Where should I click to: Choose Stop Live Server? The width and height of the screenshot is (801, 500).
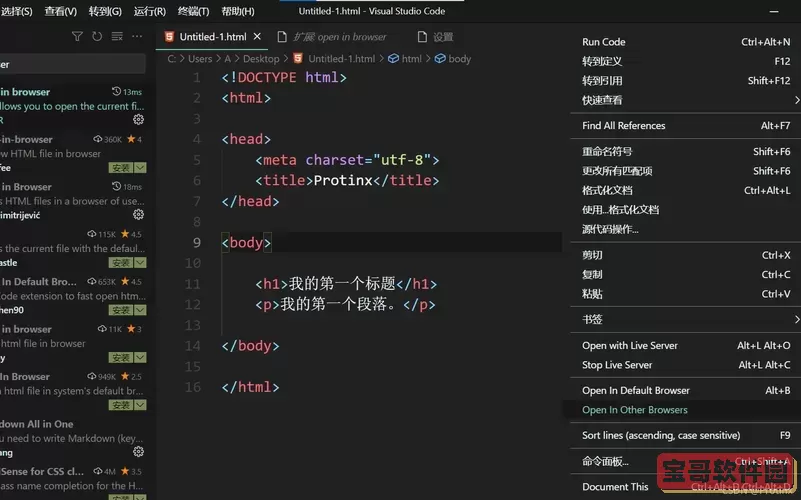pyautogui.click(x=685, y=365)
